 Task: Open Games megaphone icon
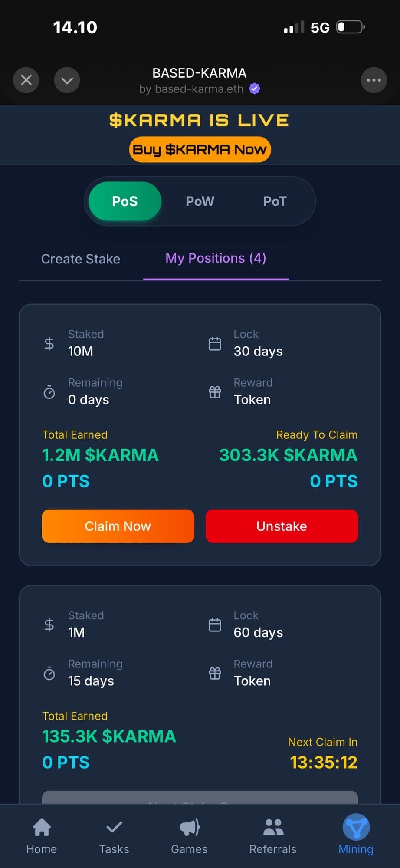tap(190, 827)
